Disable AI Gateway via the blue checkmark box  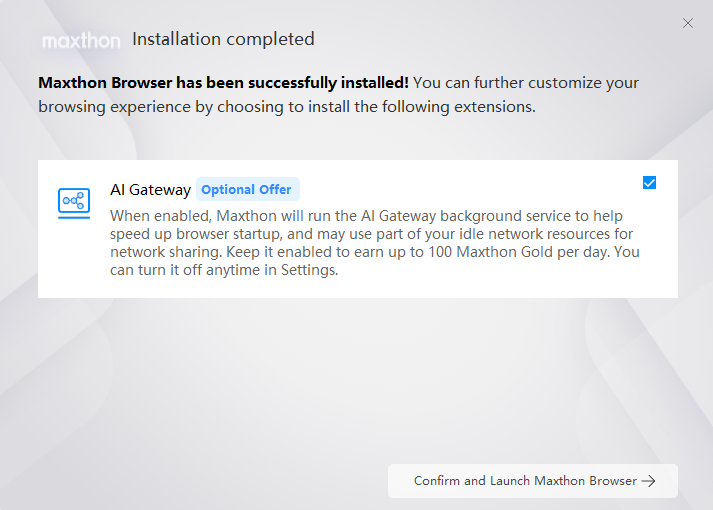649,183
